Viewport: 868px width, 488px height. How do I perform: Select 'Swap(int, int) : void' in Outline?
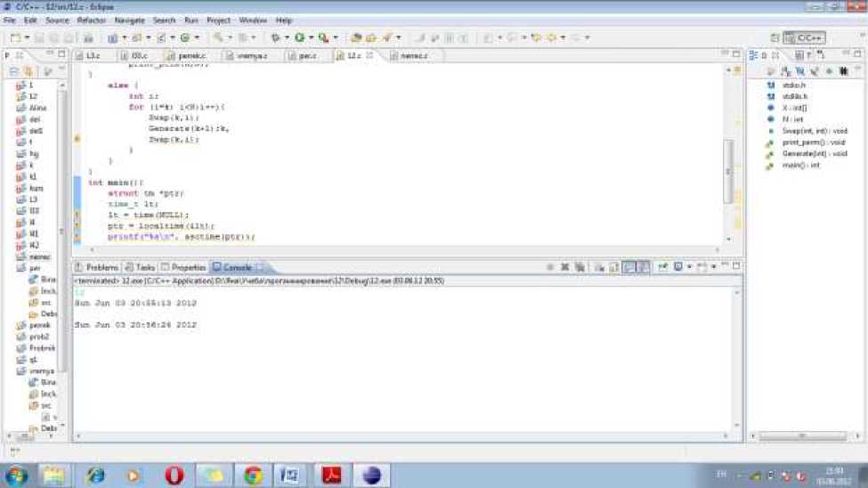[807, 131]
